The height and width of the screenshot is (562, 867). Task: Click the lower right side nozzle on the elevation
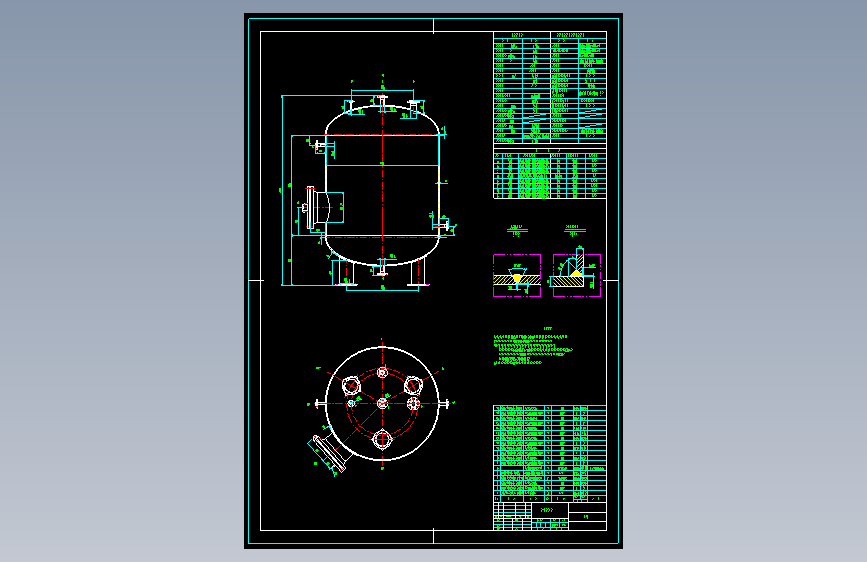445,225
